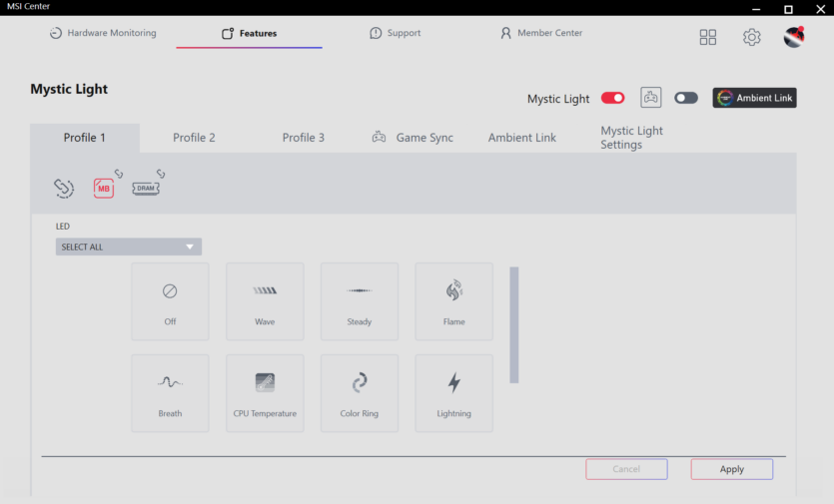
Task: Select Profile 3 tab
Action: click(304, 138)
